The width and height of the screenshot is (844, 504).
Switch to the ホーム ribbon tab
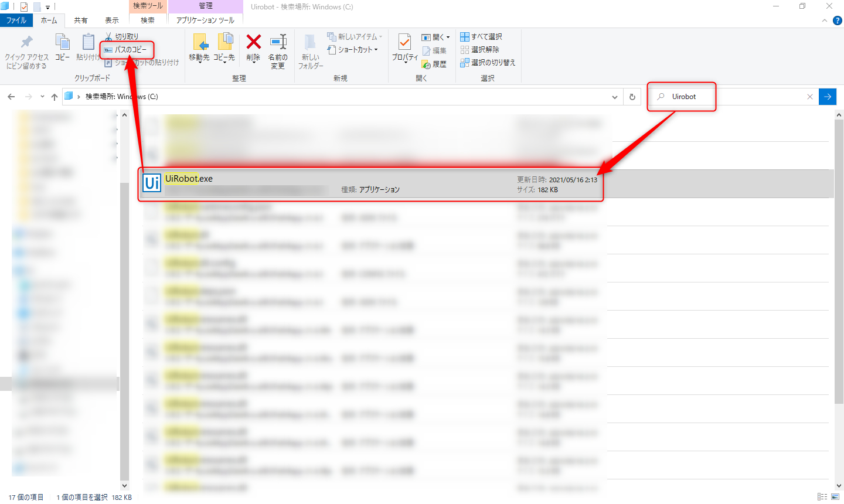[49, 20]
